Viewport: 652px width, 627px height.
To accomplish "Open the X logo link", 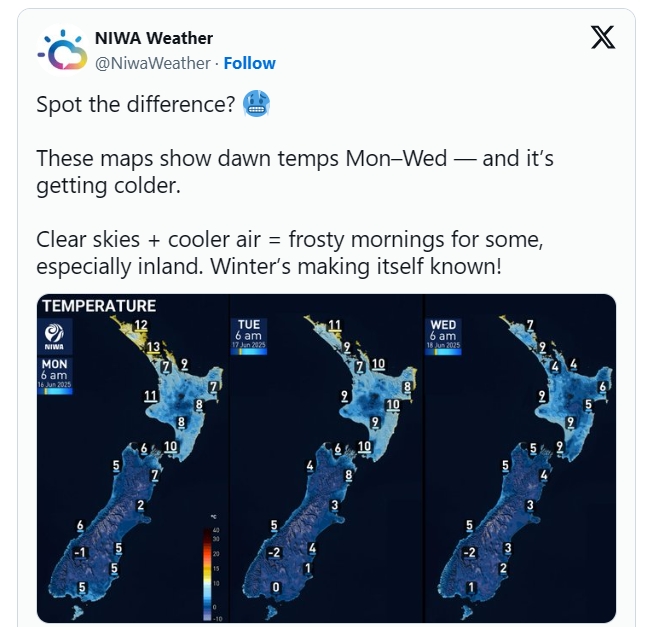I will pyautogui.click(x=603, y=37).
